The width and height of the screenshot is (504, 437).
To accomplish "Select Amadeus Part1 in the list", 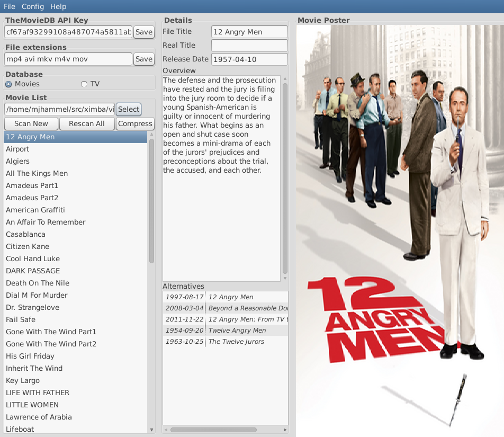I will click(76, 185).
